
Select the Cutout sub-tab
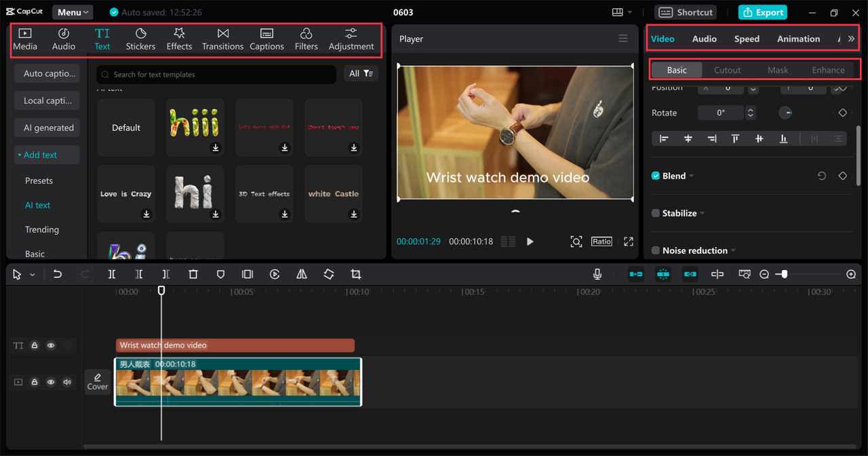coord(727,70)
